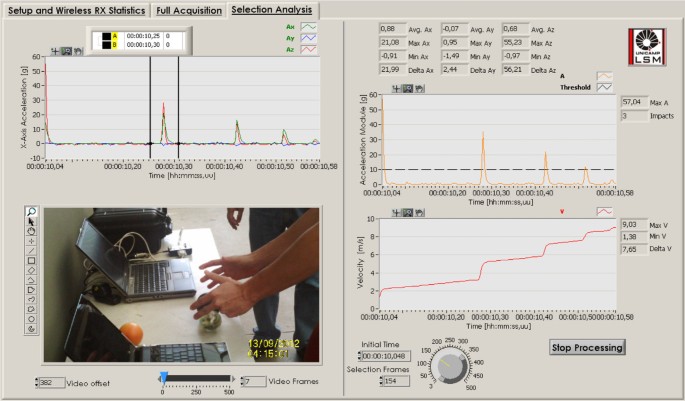Activate pan hand on Acceleration Module graph palette

pos(419,89)
